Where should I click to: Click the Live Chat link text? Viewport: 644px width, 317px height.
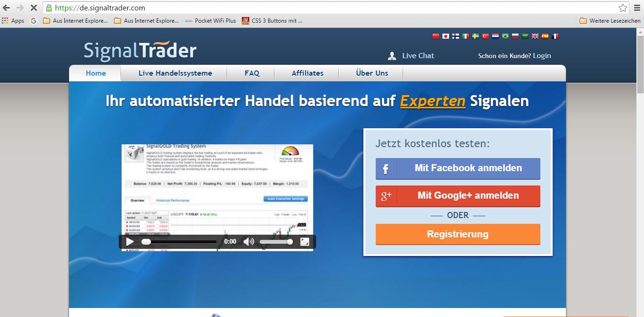click(x=418, y=56)
